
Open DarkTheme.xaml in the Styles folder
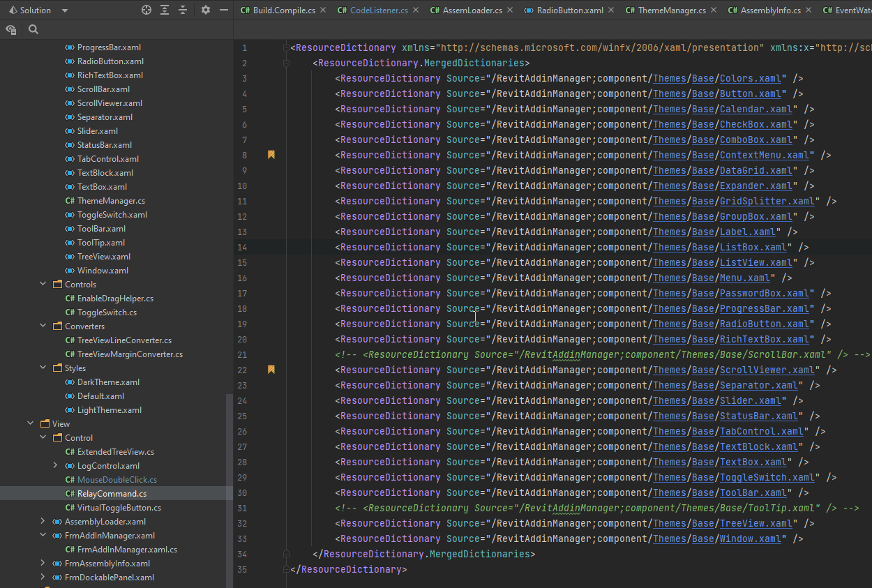[x=108, y=382]
